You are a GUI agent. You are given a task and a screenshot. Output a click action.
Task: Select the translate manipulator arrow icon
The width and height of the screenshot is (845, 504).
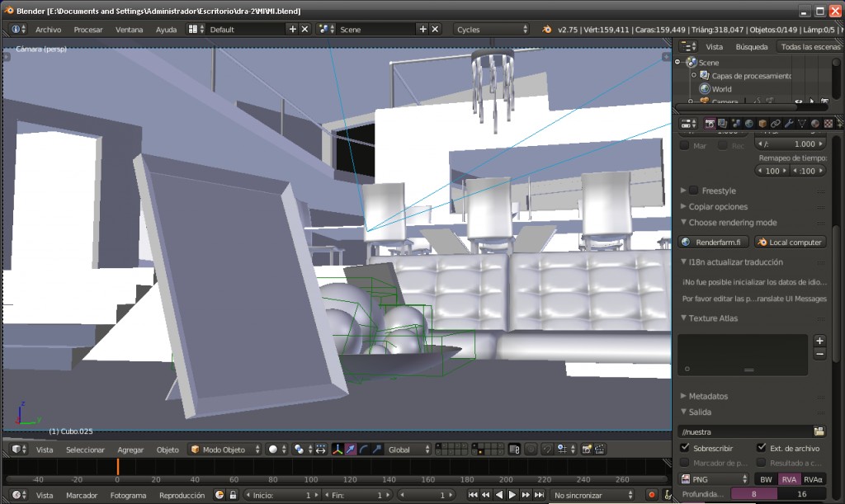tap(350, 450)
